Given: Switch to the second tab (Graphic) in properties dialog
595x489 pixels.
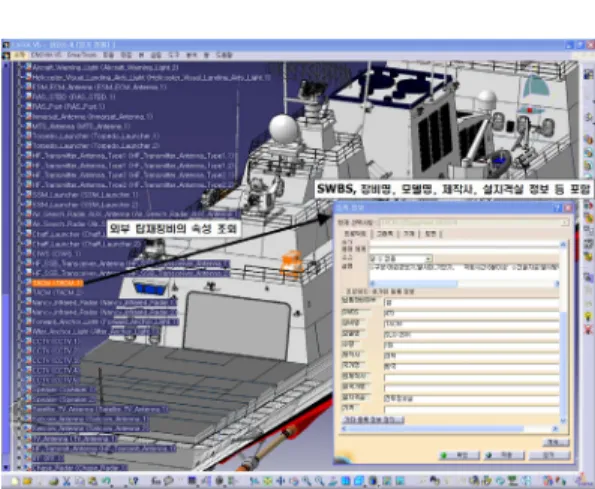Looking at the screenshot, I should click(385, 234).
